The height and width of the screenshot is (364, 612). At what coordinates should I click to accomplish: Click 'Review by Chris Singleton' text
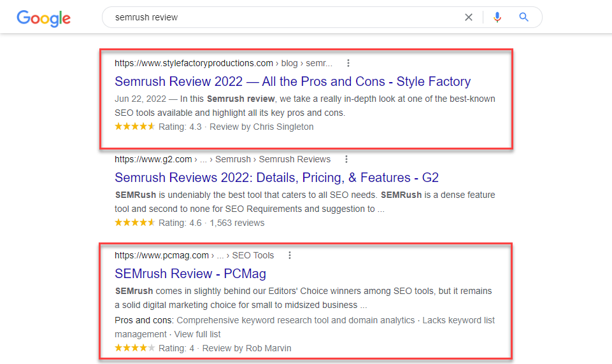click(x=262, y=127)
